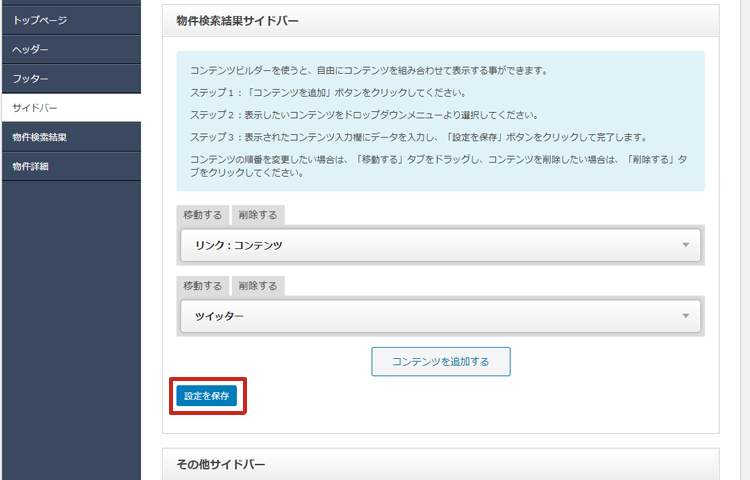Navigate to 物件詳細 settings

click(30, 166)
